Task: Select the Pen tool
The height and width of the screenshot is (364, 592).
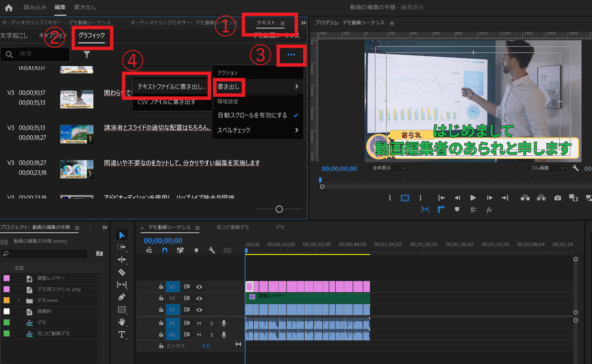Action: tap(122, 297)
